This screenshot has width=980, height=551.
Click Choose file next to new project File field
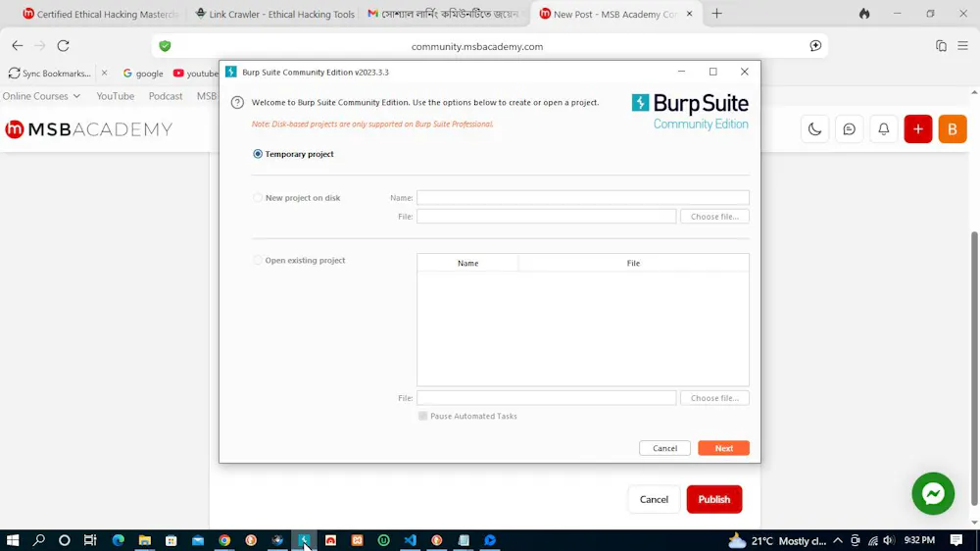pos(714,217)
